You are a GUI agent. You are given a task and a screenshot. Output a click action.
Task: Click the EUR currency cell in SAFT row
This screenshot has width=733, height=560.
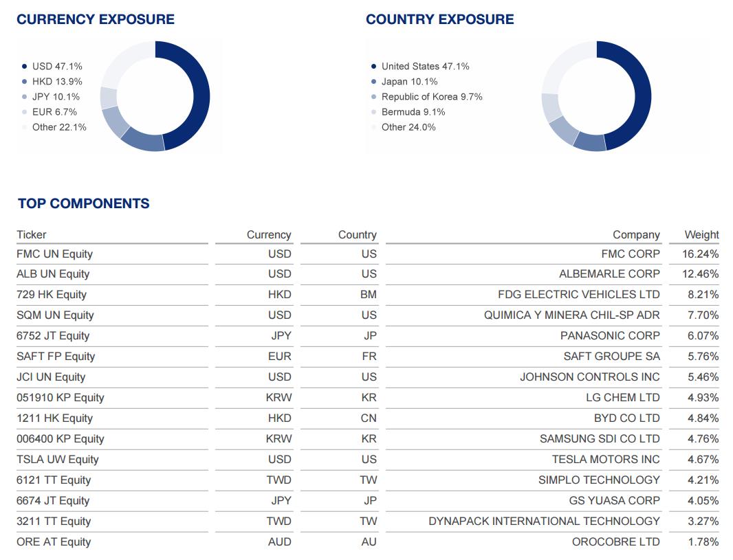[280, 357]
